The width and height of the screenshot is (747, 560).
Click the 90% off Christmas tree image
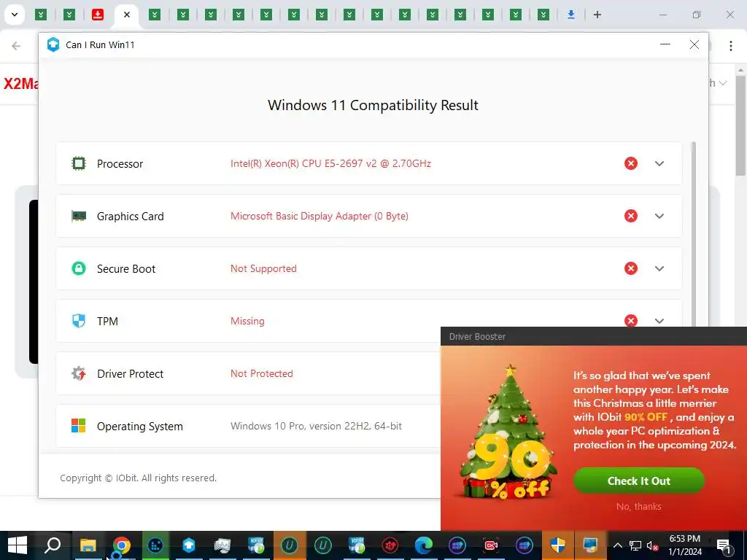508,432
